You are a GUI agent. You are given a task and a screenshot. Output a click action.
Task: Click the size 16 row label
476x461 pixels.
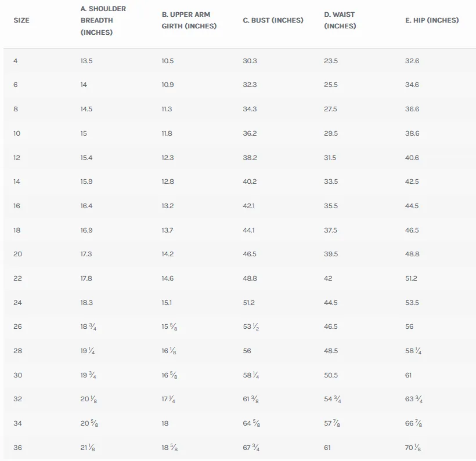click(17, 206)
